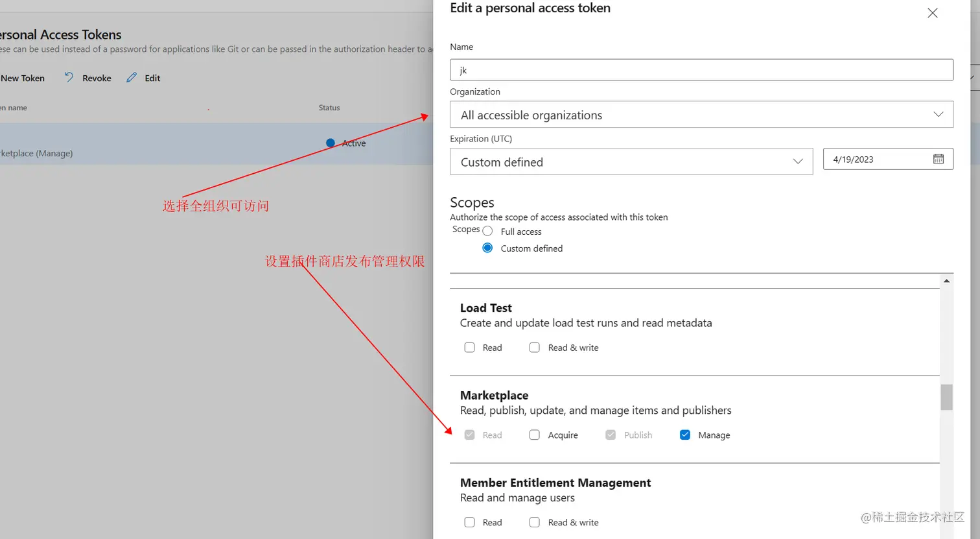980x539 pixels.
Task: Close the Edit personal access token panel
Action: tap(932, 13)
